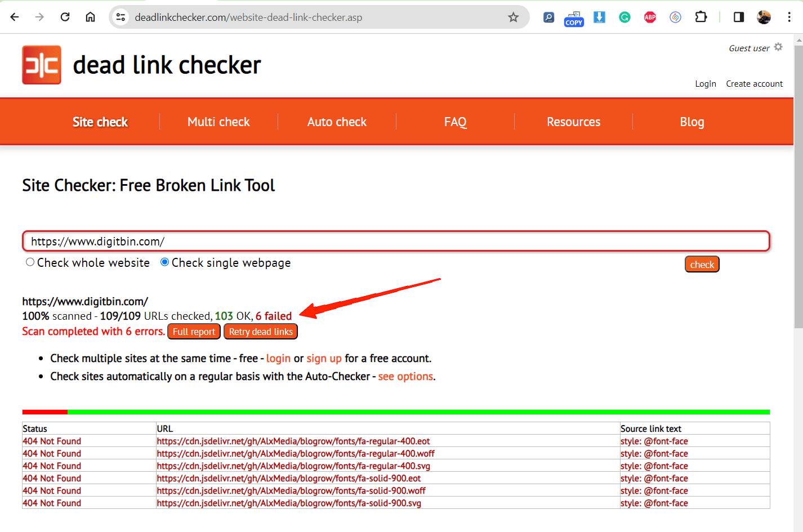Click source link text for fa-solid-900.eot row
The height and width of the screenshot is (532, 803).
pyautogui.click(x=654, y=479)
